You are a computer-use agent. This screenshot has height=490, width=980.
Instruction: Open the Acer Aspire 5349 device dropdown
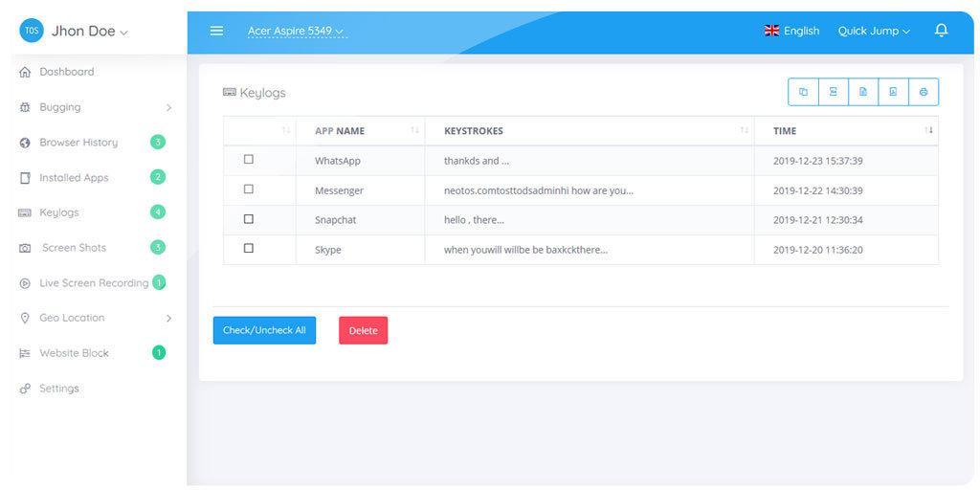[x=295, y=31]
